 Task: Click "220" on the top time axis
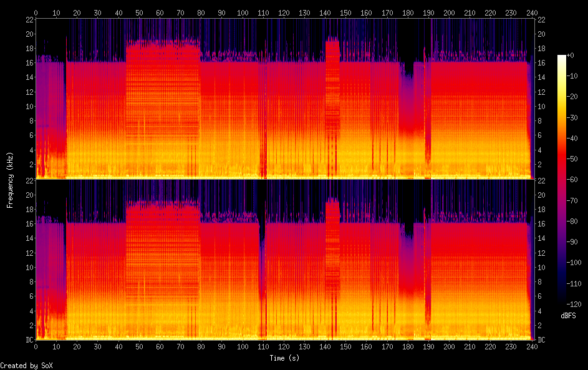pyautogui.click(x=491, y=12)
